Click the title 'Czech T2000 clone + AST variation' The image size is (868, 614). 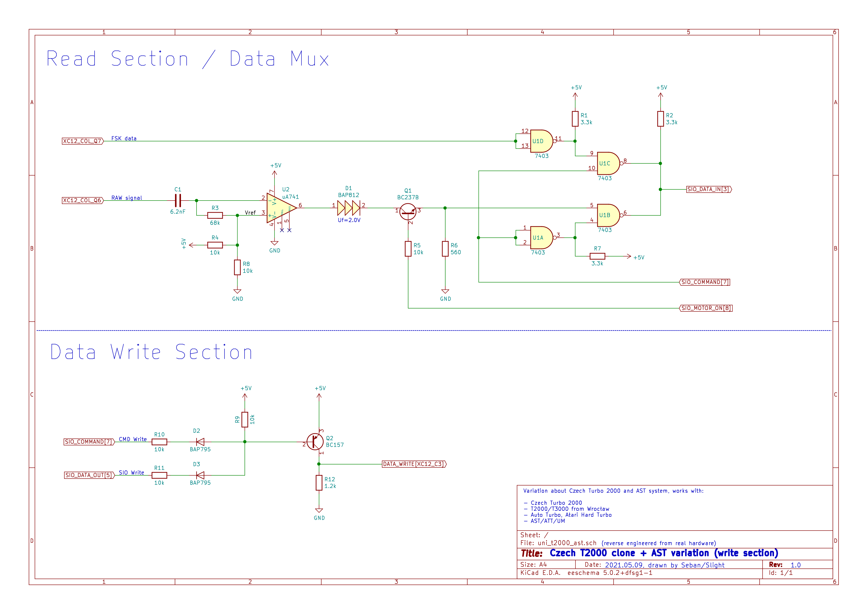click(x=664, y=553)
